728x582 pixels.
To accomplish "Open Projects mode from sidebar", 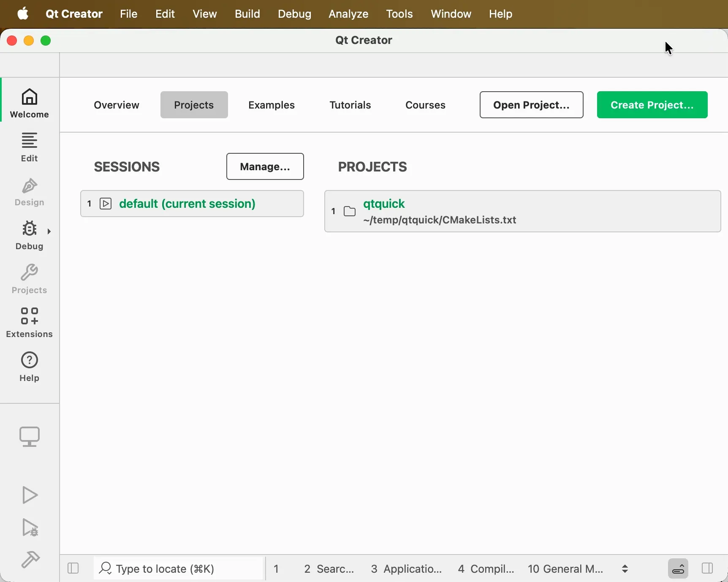I will [29, 279].
